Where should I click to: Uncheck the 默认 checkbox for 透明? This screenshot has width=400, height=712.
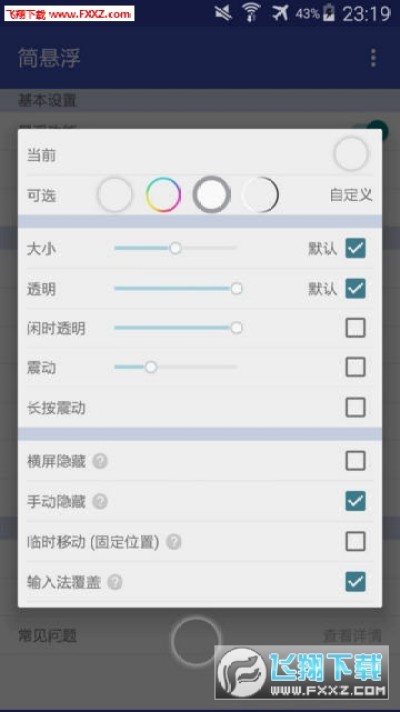(x=355, y=288)
